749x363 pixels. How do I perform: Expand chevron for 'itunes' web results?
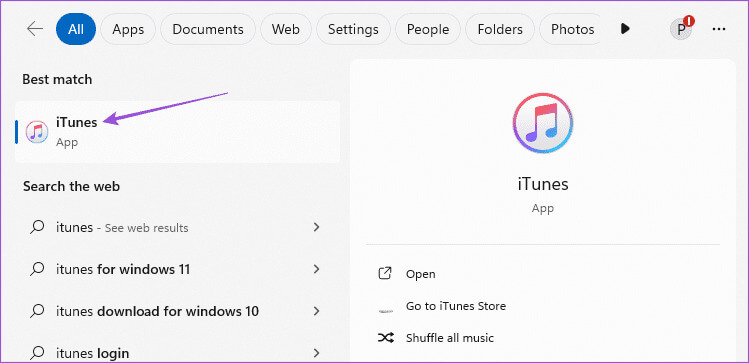point(316,227)
